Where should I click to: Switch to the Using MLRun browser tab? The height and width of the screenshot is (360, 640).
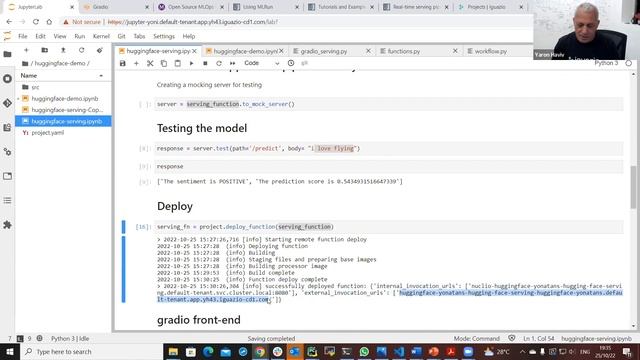[265, 7]
